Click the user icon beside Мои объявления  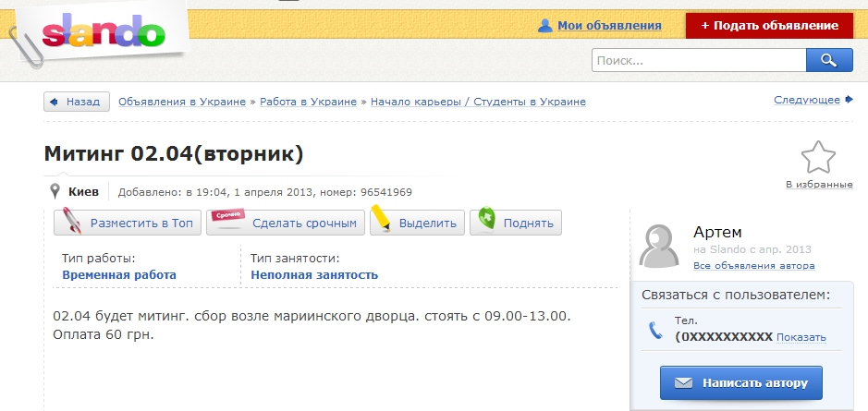coord(545,26)
